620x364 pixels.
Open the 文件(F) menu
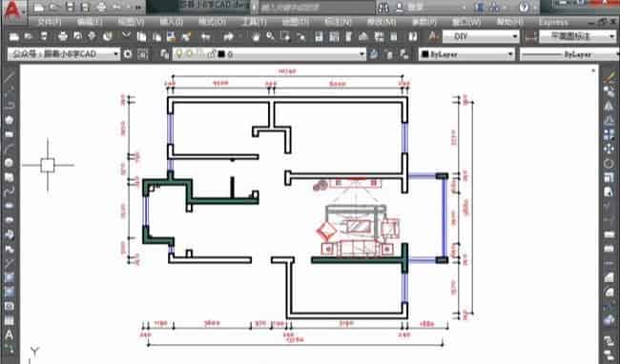(50, 22)
